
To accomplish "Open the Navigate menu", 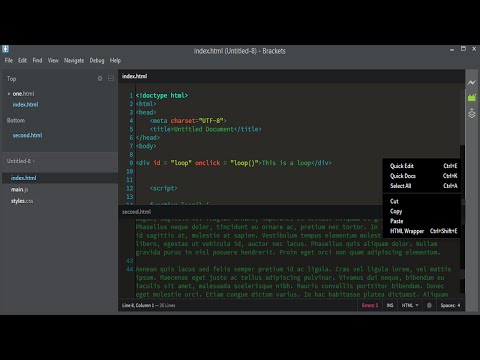I will (x=74, y=60).
